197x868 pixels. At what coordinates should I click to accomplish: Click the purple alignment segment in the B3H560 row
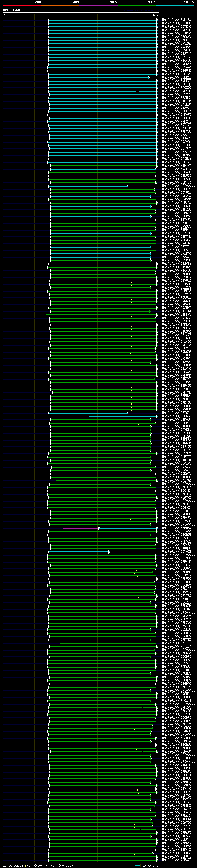click(x=81, y=528)
